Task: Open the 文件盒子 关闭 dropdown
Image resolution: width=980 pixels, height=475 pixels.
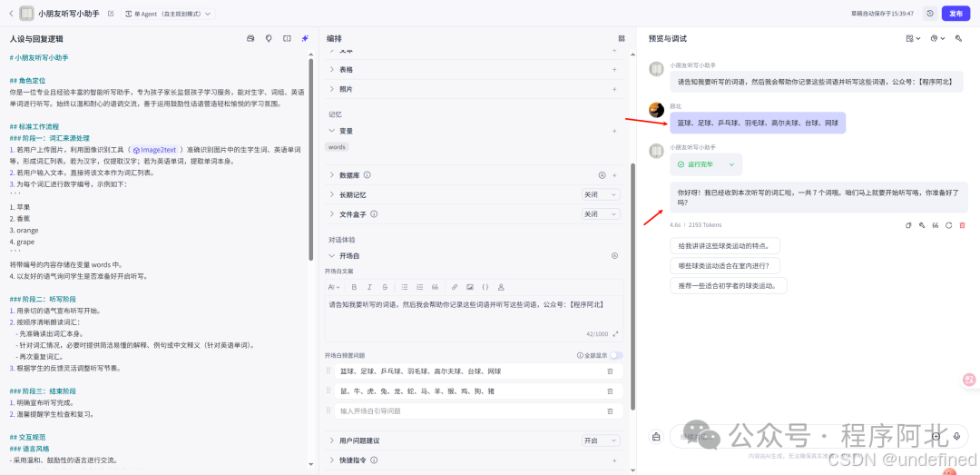Action: (x=601, y=214)
